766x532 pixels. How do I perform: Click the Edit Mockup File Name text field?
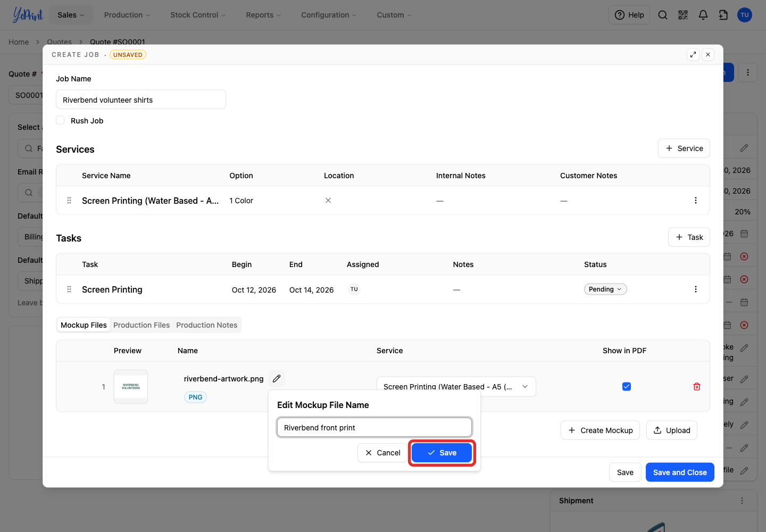(x=374, y=428)
